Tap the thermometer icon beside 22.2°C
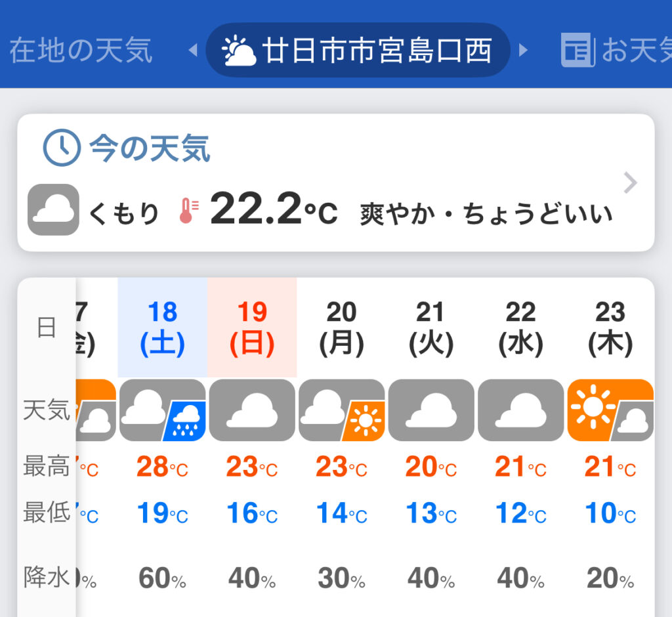This screenshot has width=672, height=617. tap(188, 213)
